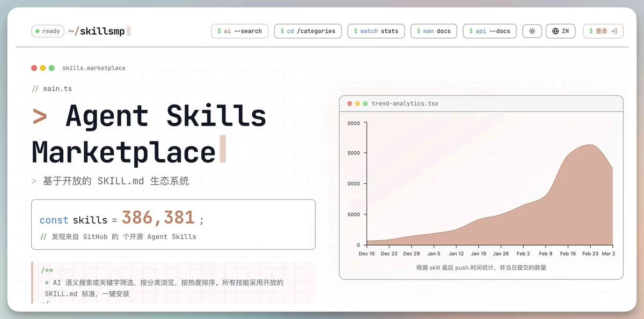This screenshot has width=644, height=319.
Task: Browse categories via cd /categories button
Action: click(308, 31)
